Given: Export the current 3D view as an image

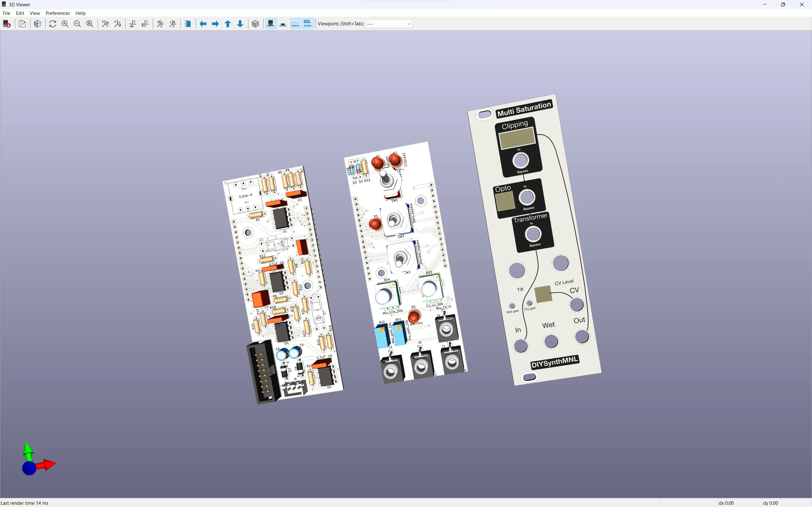Looking at the screenshot, I should 6,23.
